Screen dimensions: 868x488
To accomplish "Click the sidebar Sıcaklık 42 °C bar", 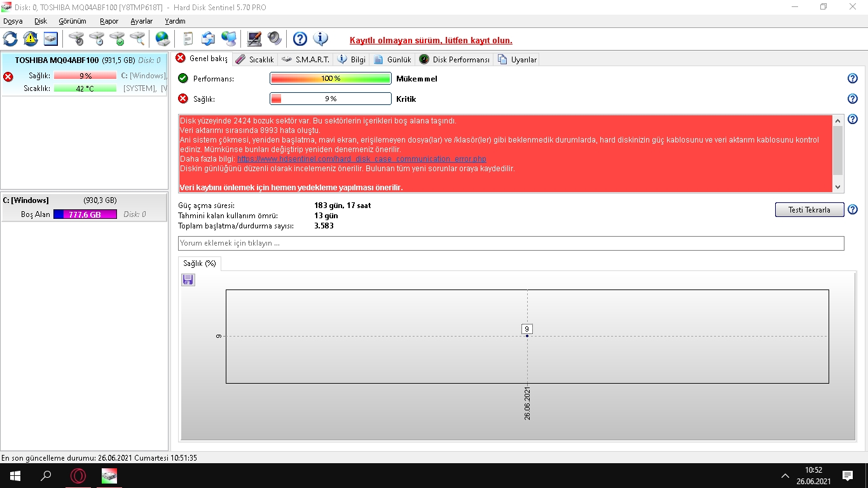I will click(85, 88).
